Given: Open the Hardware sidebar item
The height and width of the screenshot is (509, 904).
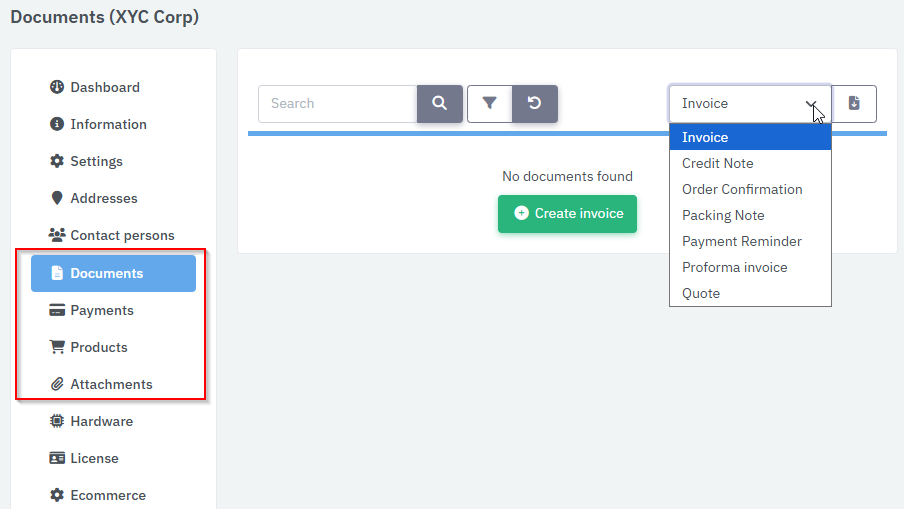Looking at the screenshot, I should tap(101, 421).
